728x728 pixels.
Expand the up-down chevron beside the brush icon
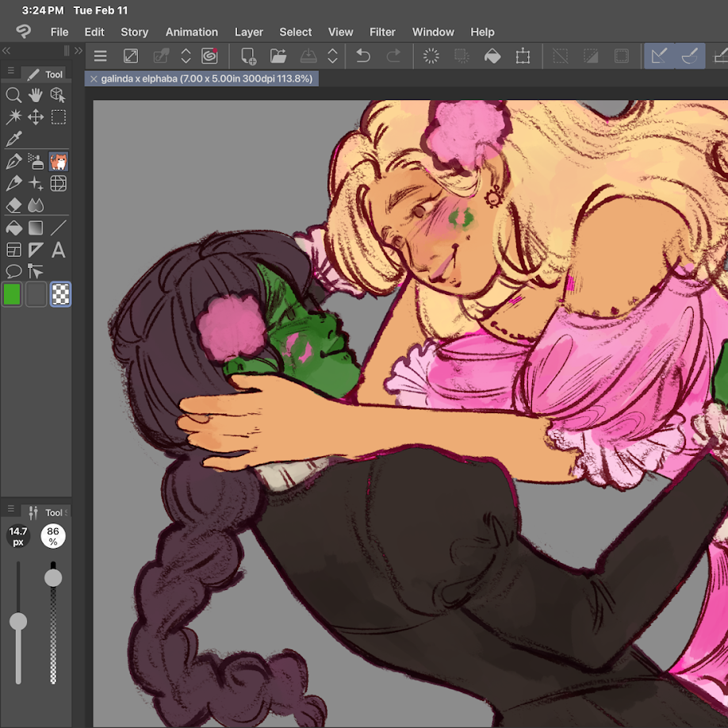pos(186,56)
